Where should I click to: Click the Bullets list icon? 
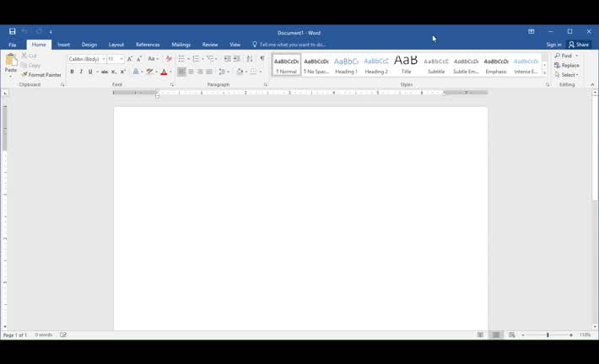coord(181,59)
